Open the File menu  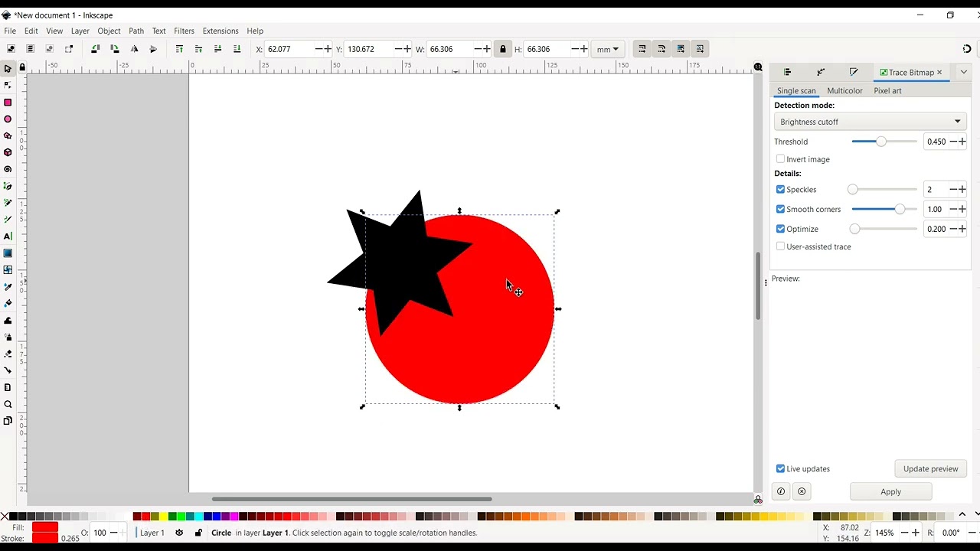[x=10, y=31]
